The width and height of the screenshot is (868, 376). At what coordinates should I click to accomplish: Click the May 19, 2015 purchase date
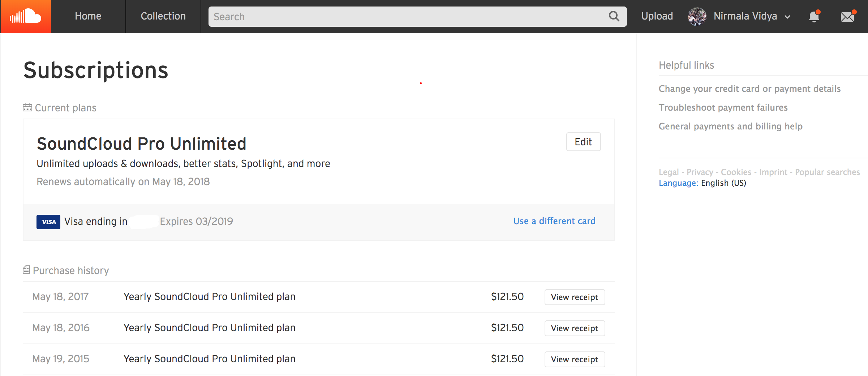pyautogui.click(x=61, y=359)
